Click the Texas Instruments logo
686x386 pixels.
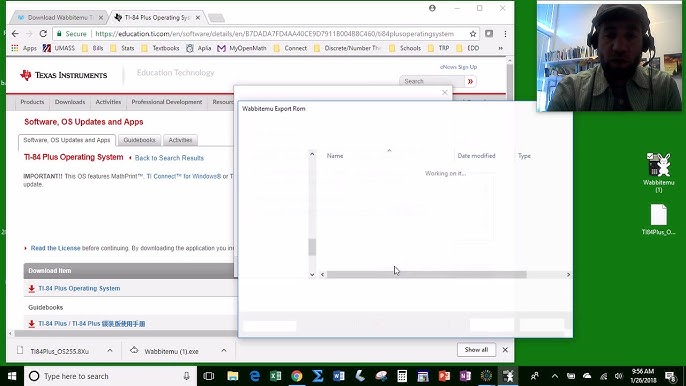click(x=63, y=75)
